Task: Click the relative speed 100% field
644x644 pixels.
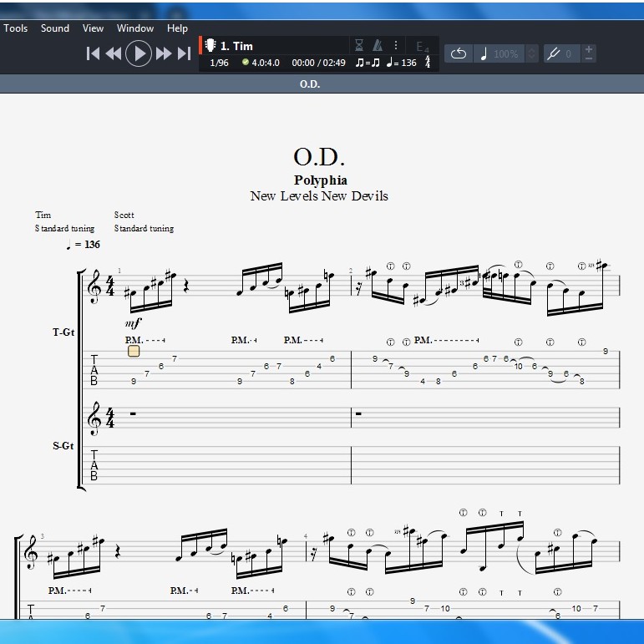Action: pyautogui.click(x=505, y=53)
